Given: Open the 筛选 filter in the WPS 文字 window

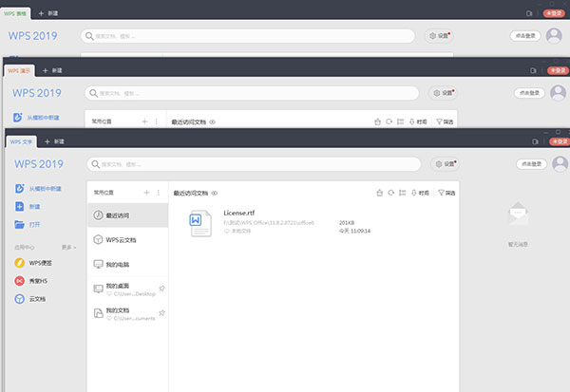Looking at the screenshot, I should (x=446, y=193).
